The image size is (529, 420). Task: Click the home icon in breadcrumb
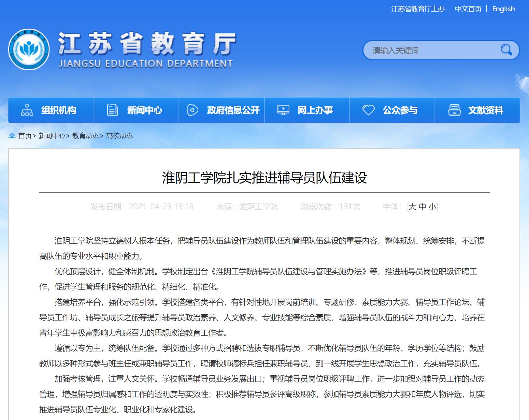click(12, 136)
